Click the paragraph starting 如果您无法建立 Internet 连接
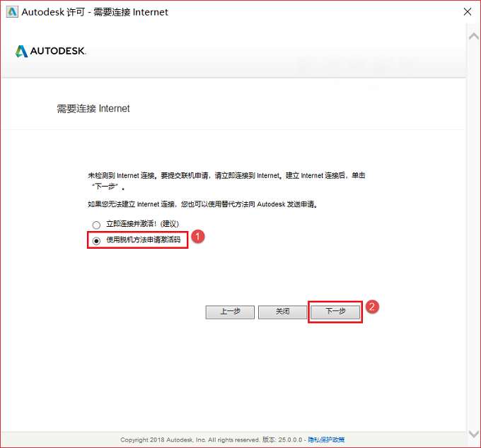This screenshot has width=481, height=448. click(x=202, y=204)
